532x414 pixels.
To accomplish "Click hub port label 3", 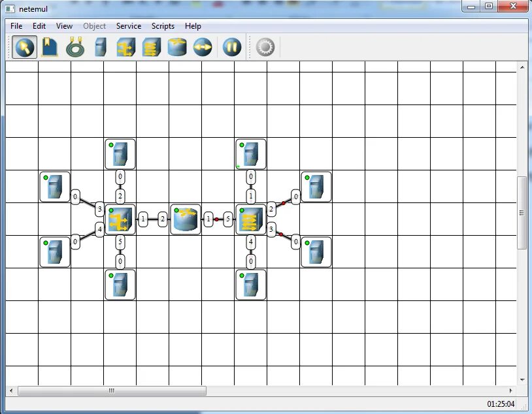I will pyautogui.click(x=99, y=209).
